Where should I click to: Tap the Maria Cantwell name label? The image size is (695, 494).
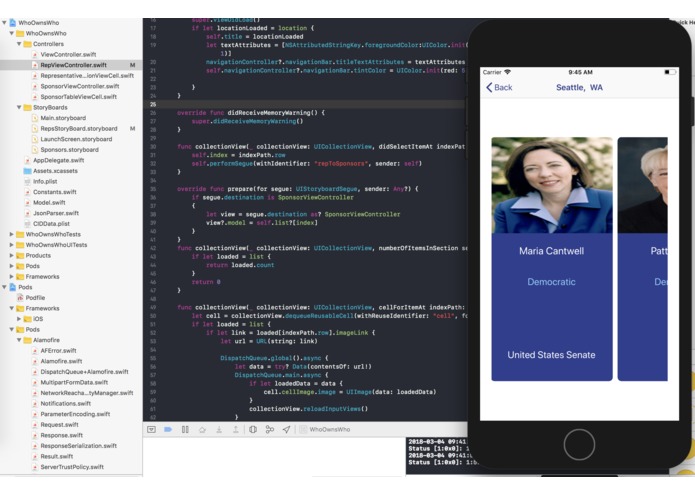click(x=551, y=251)
